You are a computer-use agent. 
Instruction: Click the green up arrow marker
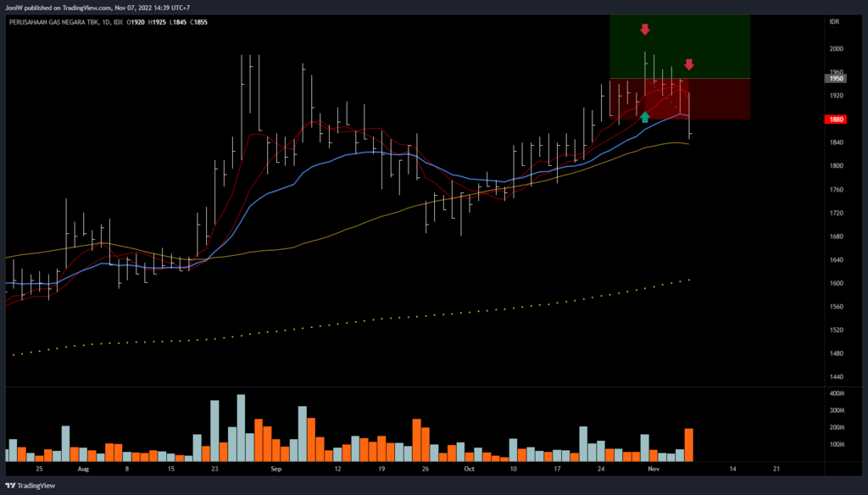tap(645, 117)
